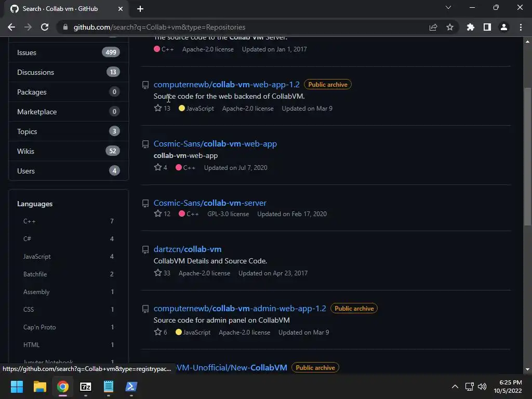The height and width of the screenshot is (399, 532).
Task: Filter search results by Marketplace
Action: (x=69, y=112)
